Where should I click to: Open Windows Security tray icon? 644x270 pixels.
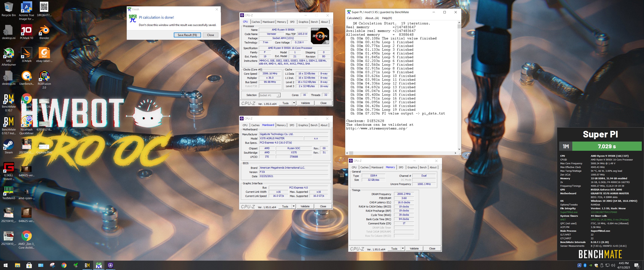(596, 265)
